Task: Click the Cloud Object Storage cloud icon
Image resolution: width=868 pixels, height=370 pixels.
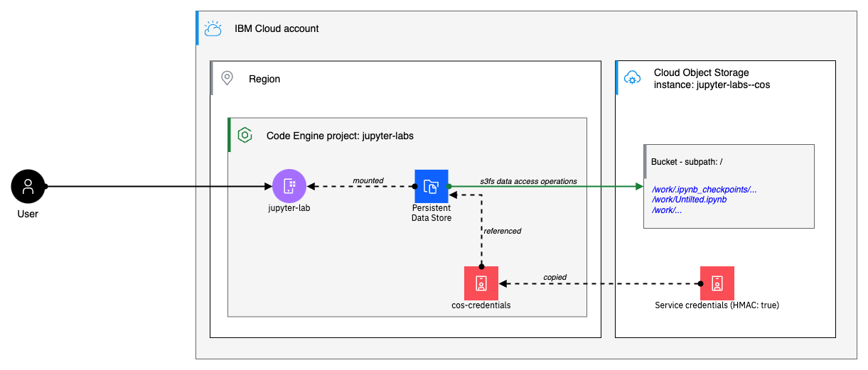Action: 632,78
